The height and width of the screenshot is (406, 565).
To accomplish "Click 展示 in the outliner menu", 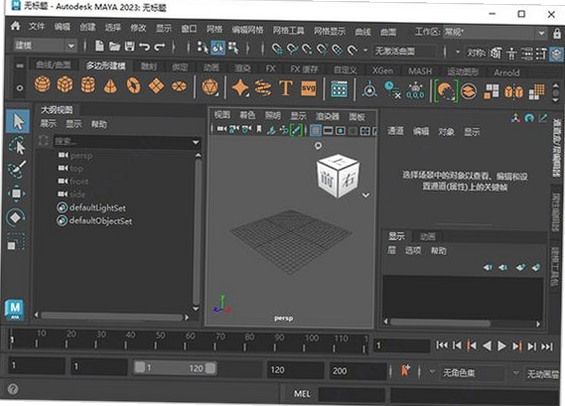I will pos(48,124).
